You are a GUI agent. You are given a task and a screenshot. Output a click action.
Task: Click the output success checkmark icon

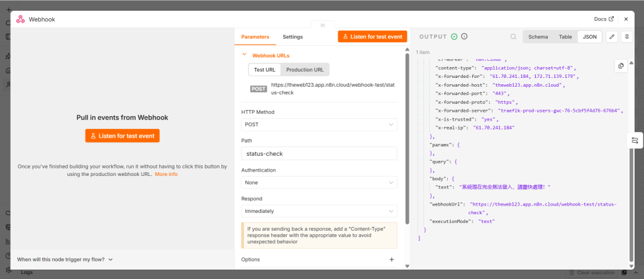pyautogui.click(x=454, y=36)
